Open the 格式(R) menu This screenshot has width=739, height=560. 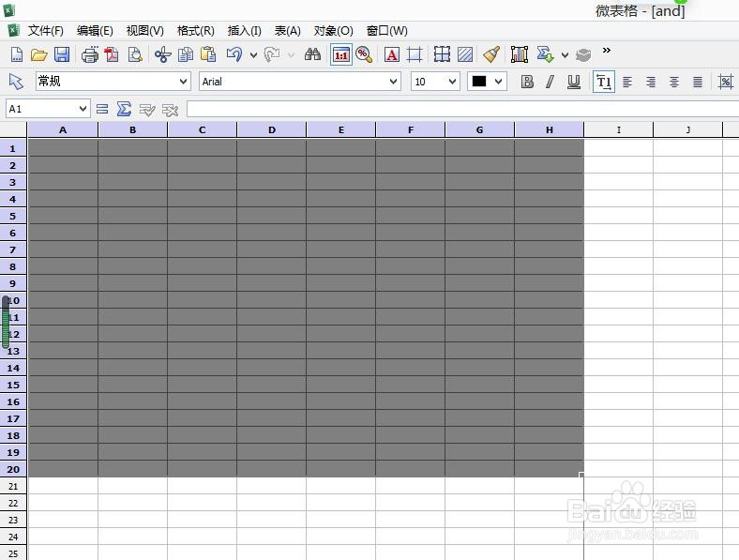(x=196, y=31)
